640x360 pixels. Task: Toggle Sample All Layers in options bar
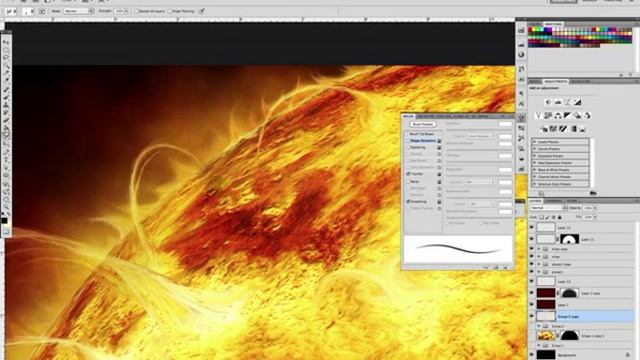click(x=136, y=11)
